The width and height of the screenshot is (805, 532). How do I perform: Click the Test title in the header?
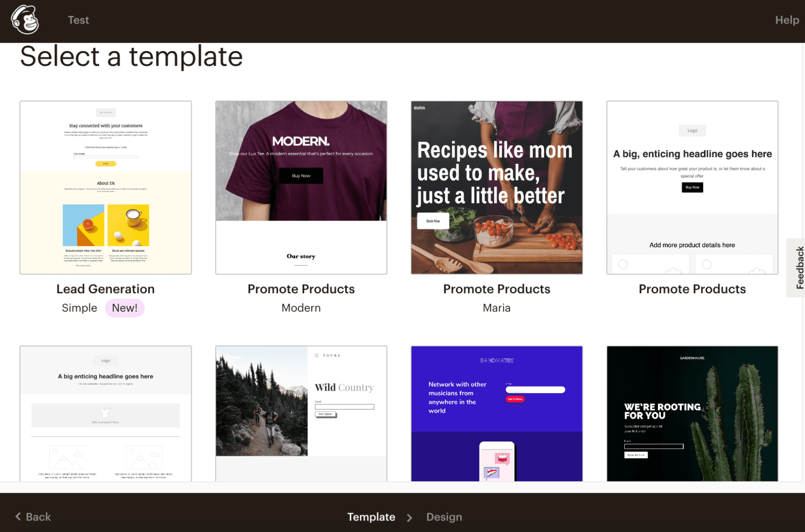pyautogui.click(x=78, y=20)
